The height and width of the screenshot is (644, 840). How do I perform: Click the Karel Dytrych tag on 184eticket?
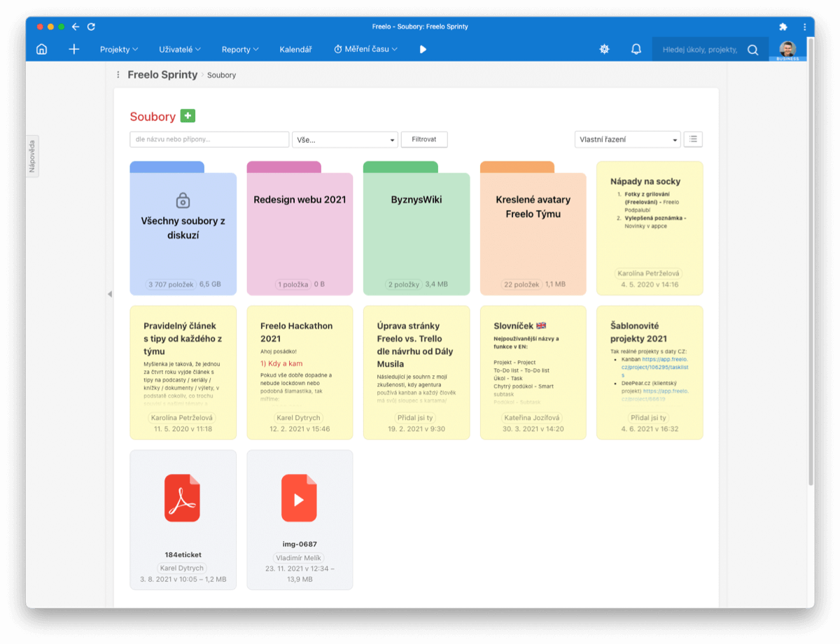pyautogui.click(x=183, y=568)
